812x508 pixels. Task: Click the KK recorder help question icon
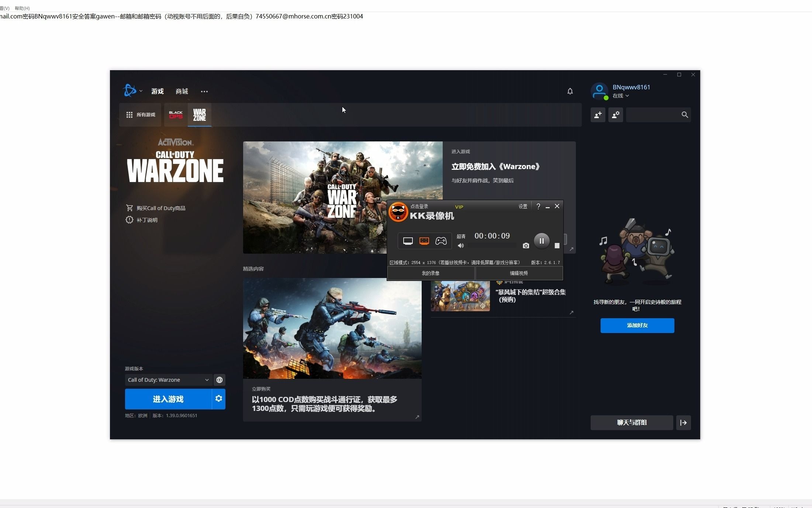pos(538,206)
